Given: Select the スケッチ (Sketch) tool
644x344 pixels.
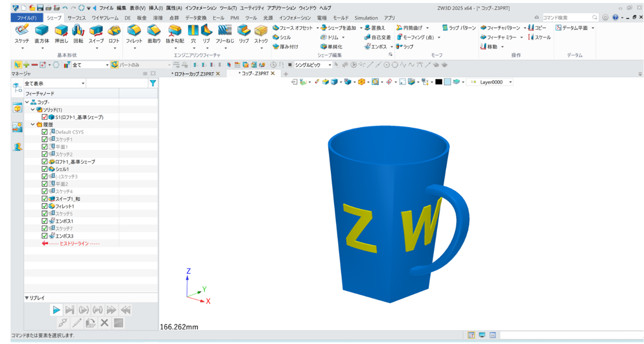Looking at the screenshot, I should coord(22,34).
